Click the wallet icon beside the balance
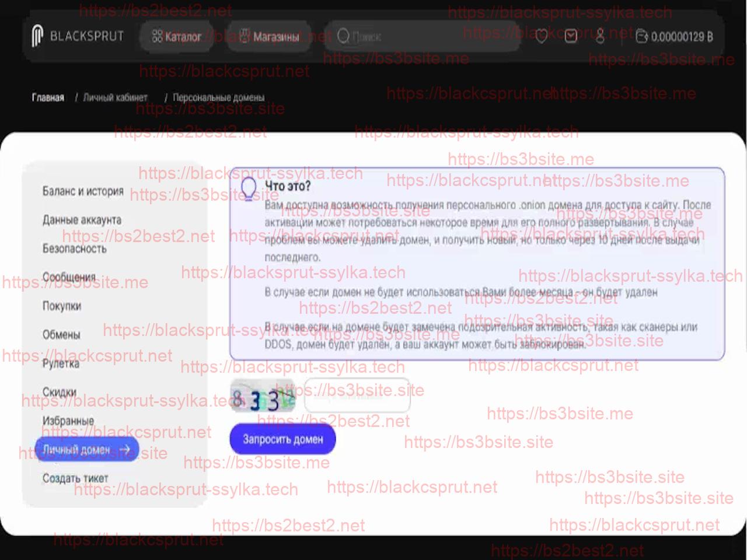Image resolution: width=747 pixels, height=560 pixels. 641,37
